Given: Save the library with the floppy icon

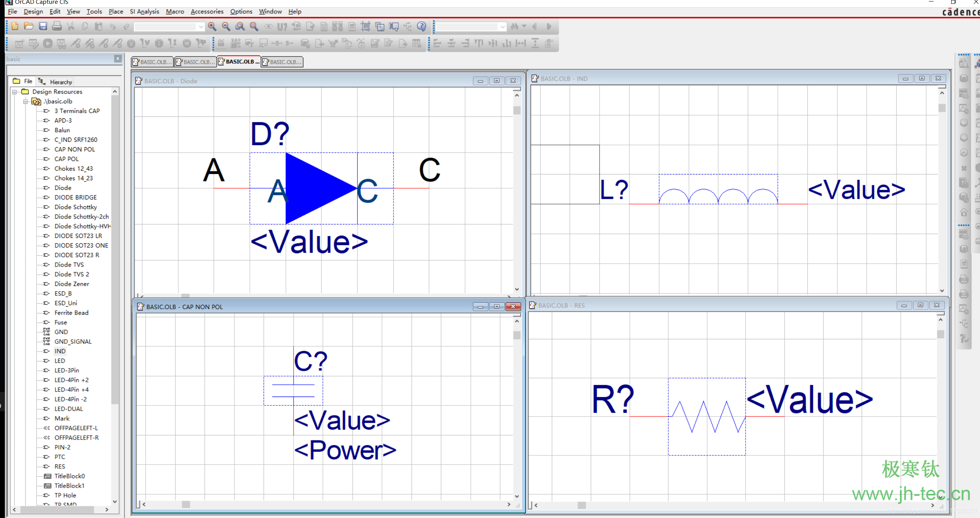Looking at the screenshot, I should point(43,26).
